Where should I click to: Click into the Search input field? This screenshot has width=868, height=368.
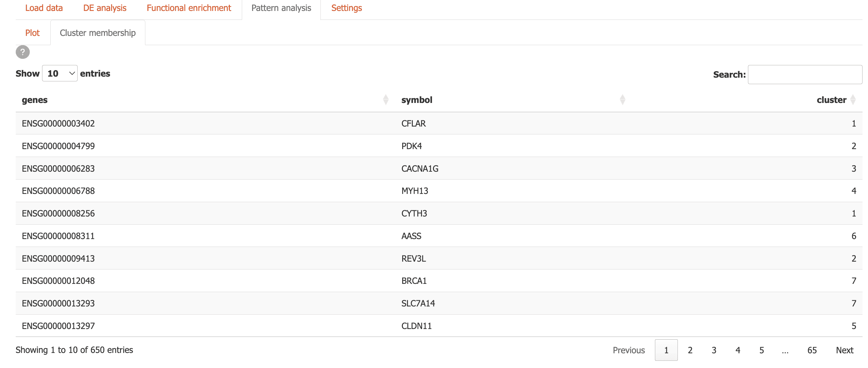pyautogui.click(x=804, y=75)
